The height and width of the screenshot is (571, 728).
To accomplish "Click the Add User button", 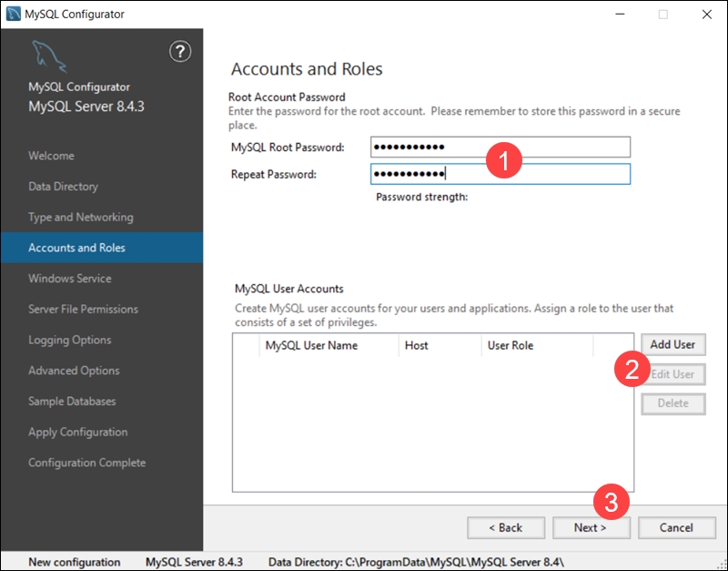I will click(x=673, y=344).
